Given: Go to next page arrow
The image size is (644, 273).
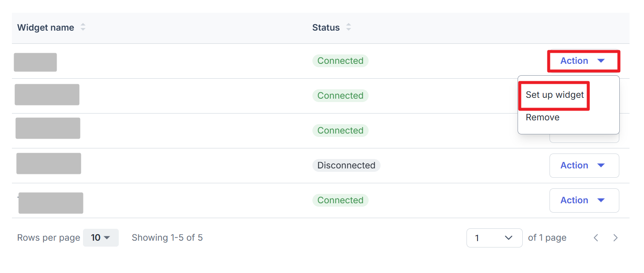Looking at the screenshot, I should click(615, 238).
